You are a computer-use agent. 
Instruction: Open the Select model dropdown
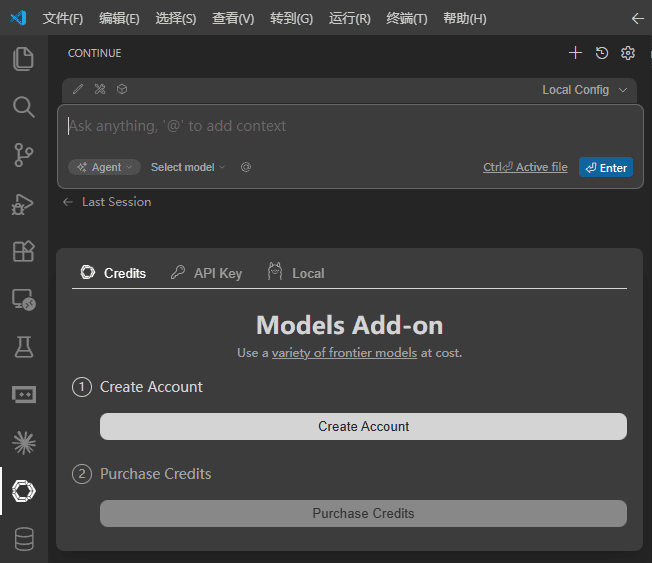(188, 167)
